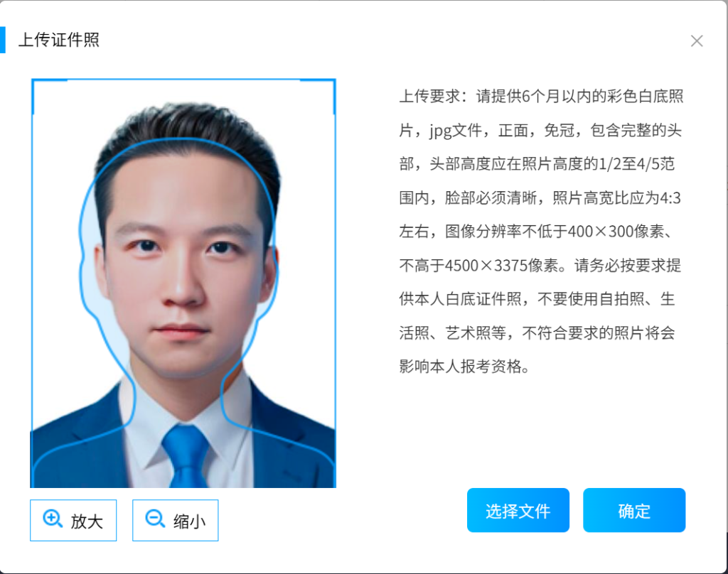Click the text line mentioning jpg文件

pos(540,131)
